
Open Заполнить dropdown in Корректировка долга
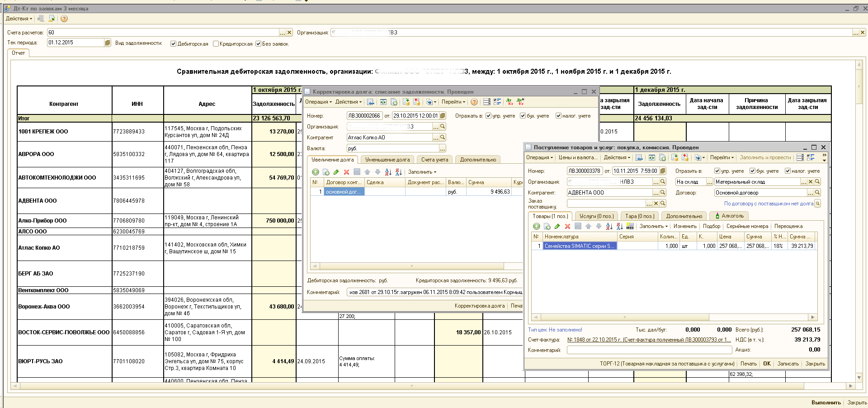422,172
